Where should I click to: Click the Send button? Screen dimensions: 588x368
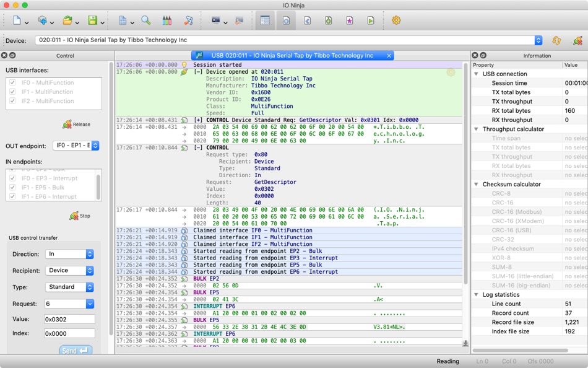76,350
